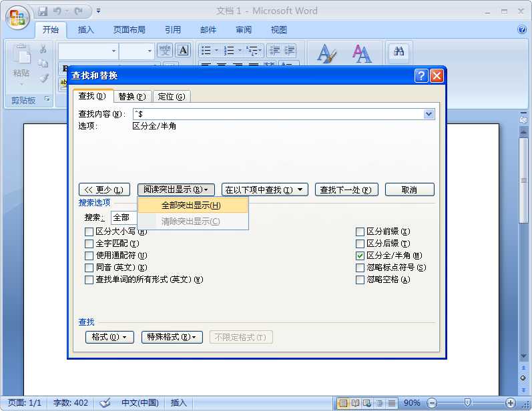This screenshot has height=411, width=532.
Task: Click the increase indent icon
Action: tap(290, 51)
